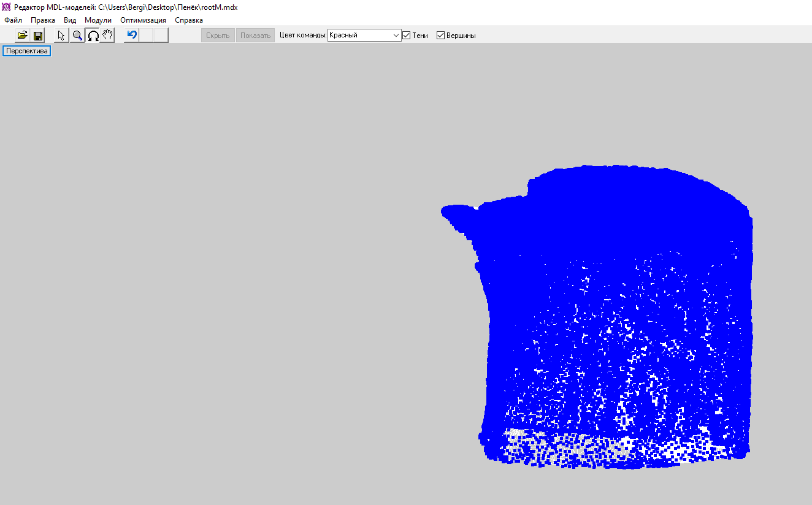Click the Скрыть button

click(x=218, y=36)
